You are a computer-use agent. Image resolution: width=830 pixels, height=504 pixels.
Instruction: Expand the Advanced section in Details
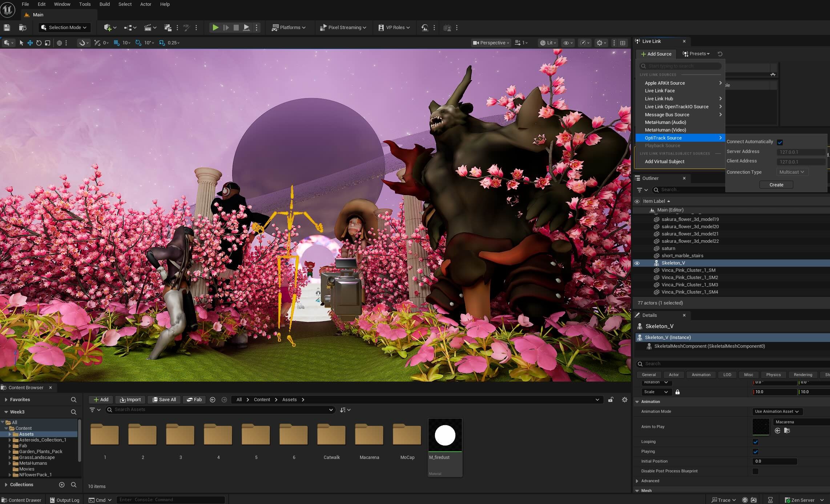637,481
